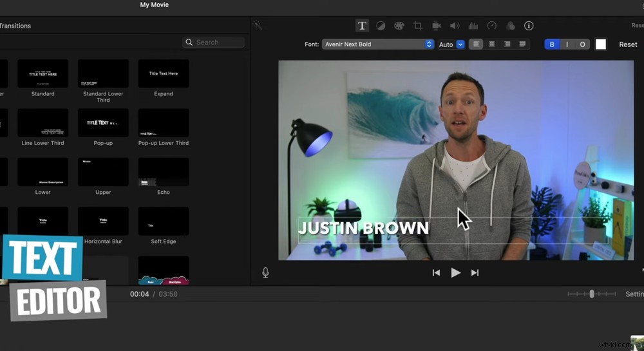Image resolution: width=644 pixels, height=351 pixels.
Task: Open the Speed speedometer tool
Action: pos(491,26)
